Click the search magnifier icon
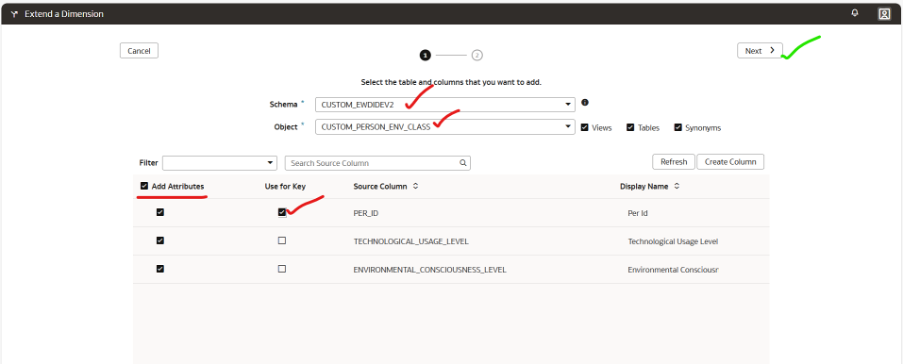904x364 pixels. click(x=463, y=163)
